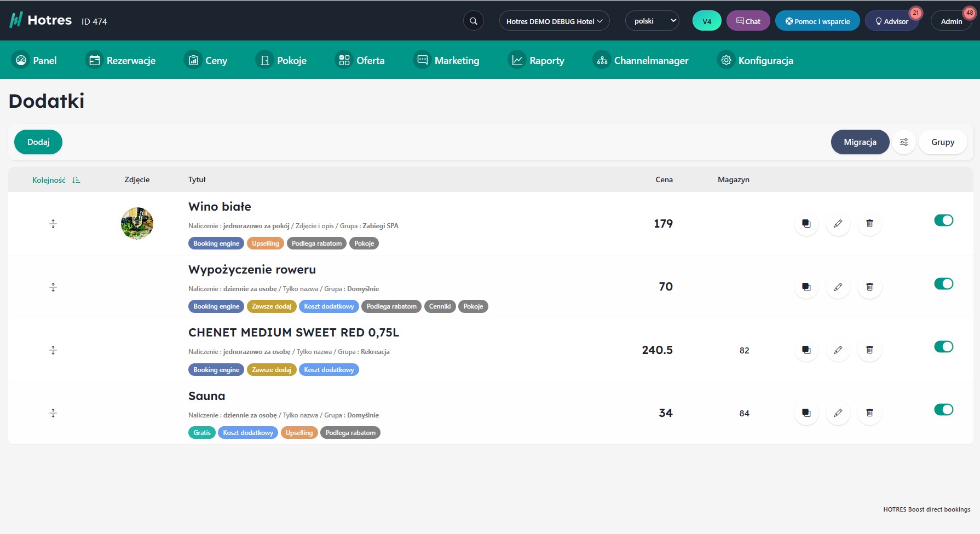The width and height of the screenshot is (980, 534).
Task: Open the Hotres DEMO DEBUG Hotel dropdown
Action: [x=554, y=21]
